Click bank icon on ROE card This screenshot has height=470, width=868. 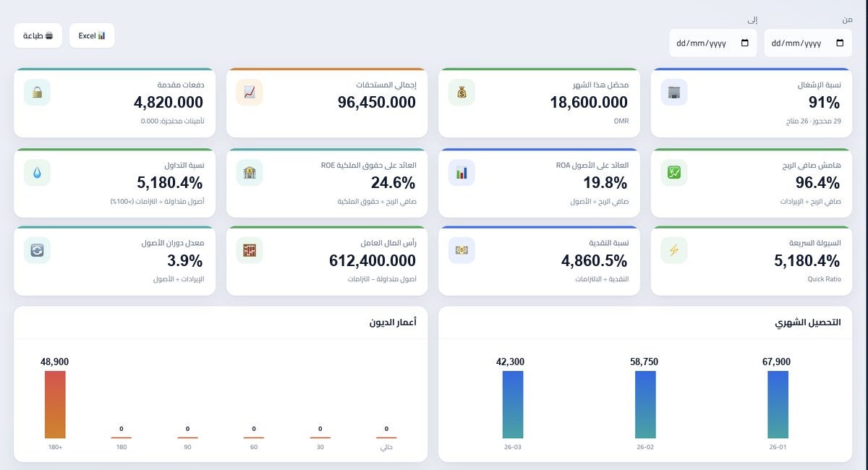coord(250,172)
